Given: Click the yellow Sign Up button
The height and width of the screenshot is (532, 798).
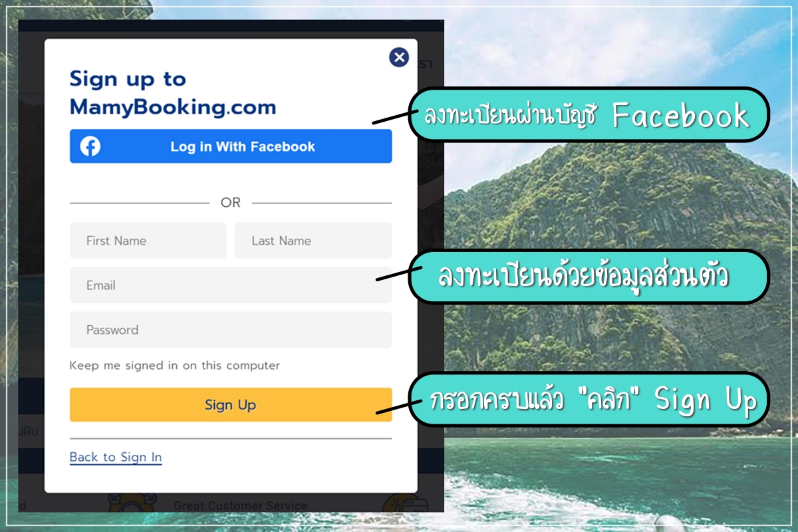Looking at the screenshot, I should click(231, 404).
